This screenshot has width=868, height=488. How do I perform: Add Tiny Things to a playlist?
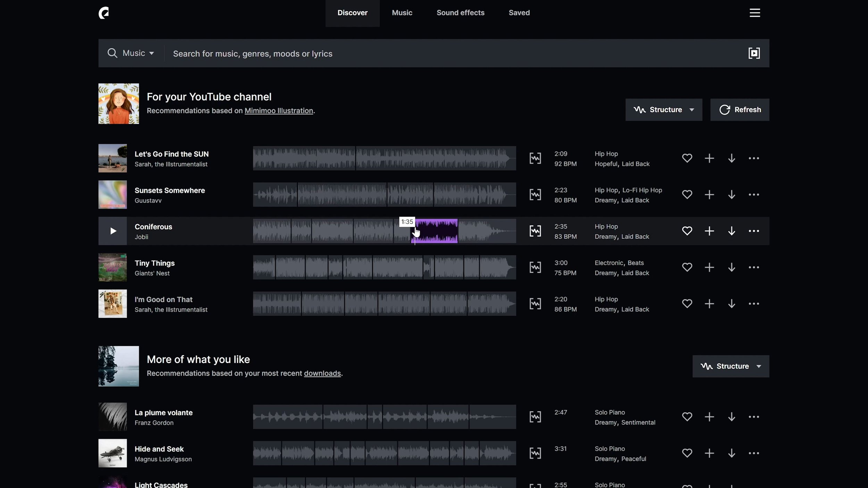click(x=709, y=268)
